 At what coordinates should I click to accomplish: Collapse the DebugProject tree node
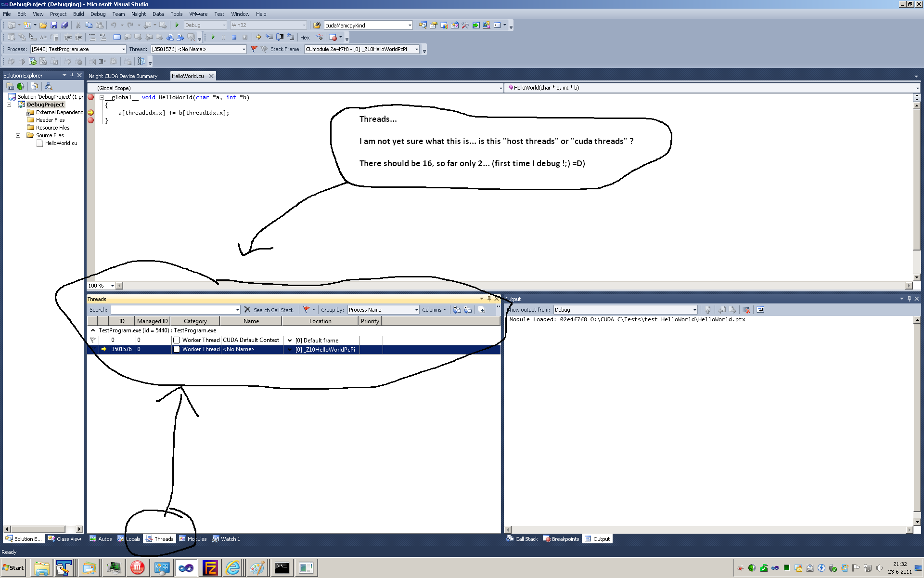pyautogui.click(x=9, y=105)
